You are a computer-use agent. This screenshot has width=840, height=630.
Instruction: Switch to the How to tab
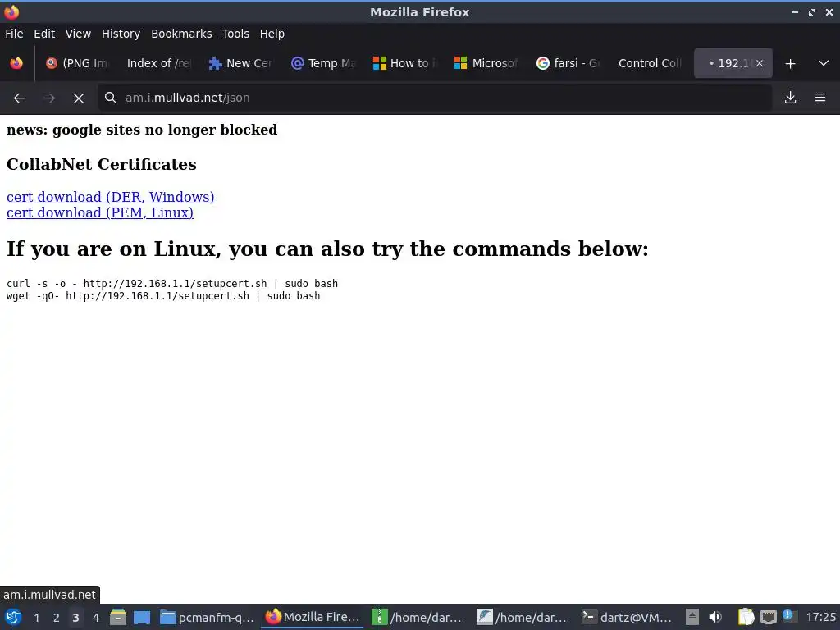point(405,63)
